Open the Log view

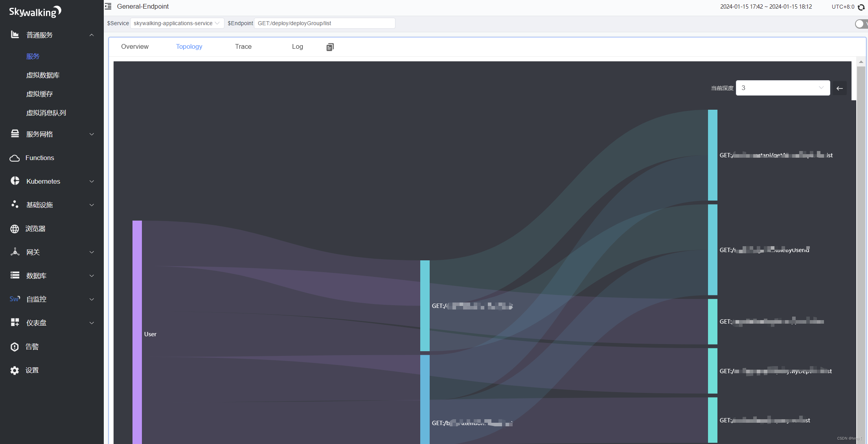tap(297, 46)
